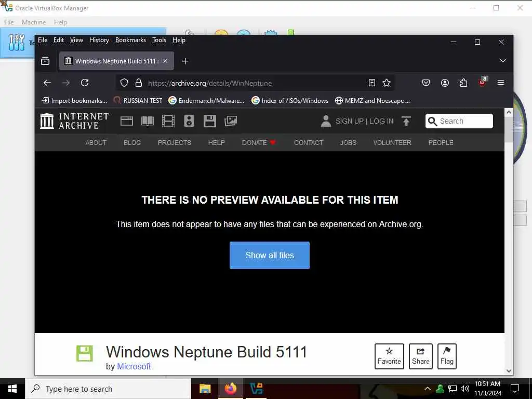Open the Wayback Machine web icon
The width and height of the screenshot is (532, 399).
point(127,121)
